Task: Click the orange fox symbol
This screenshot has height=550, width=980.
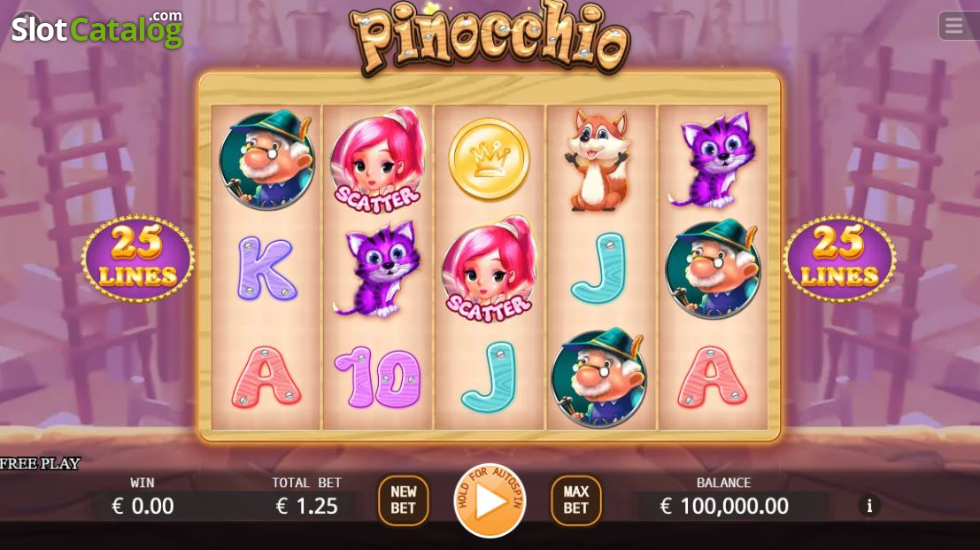Action: click(597, 160)
